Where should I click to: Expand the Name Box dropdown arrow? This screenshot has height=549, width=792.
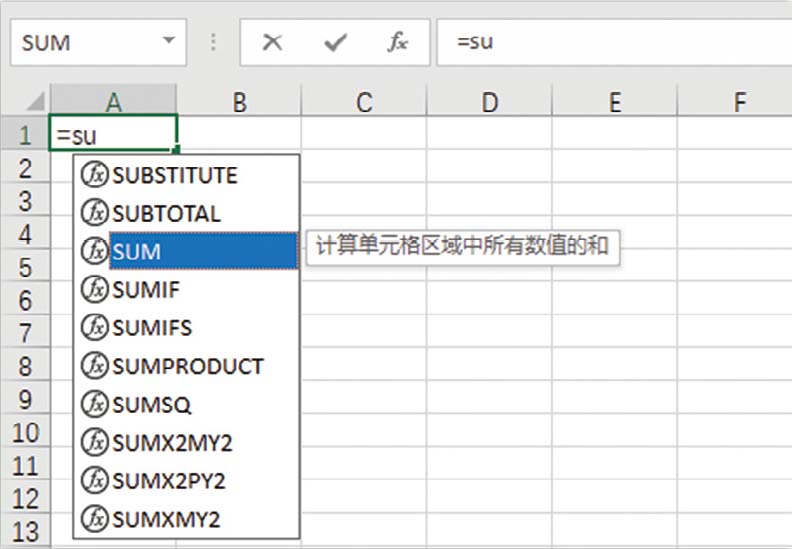(168, 42)
